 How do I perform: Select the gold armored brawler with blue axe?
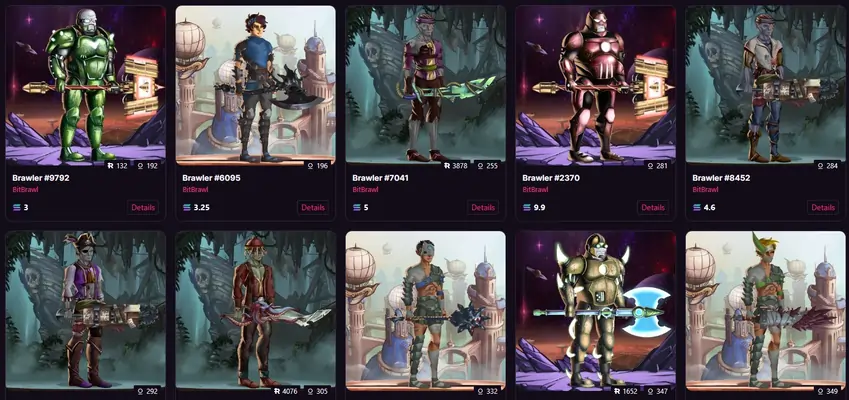pos(596,310)
